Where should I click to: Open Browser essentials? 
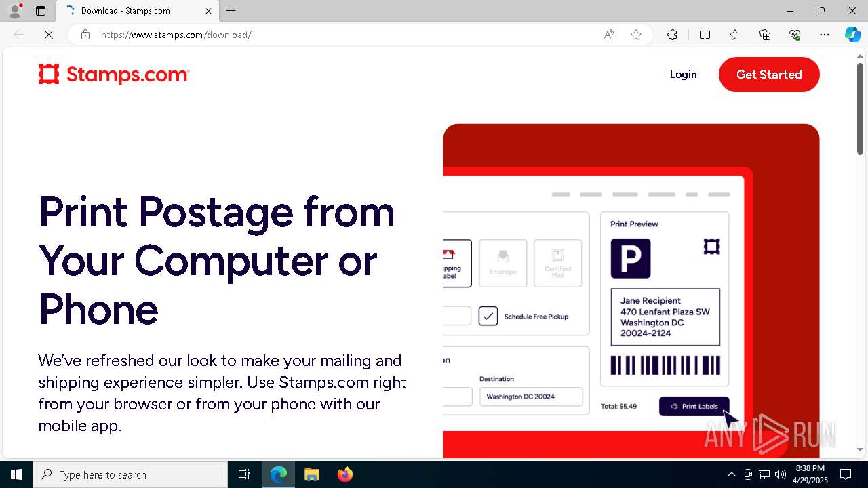(x=795, y=35)
